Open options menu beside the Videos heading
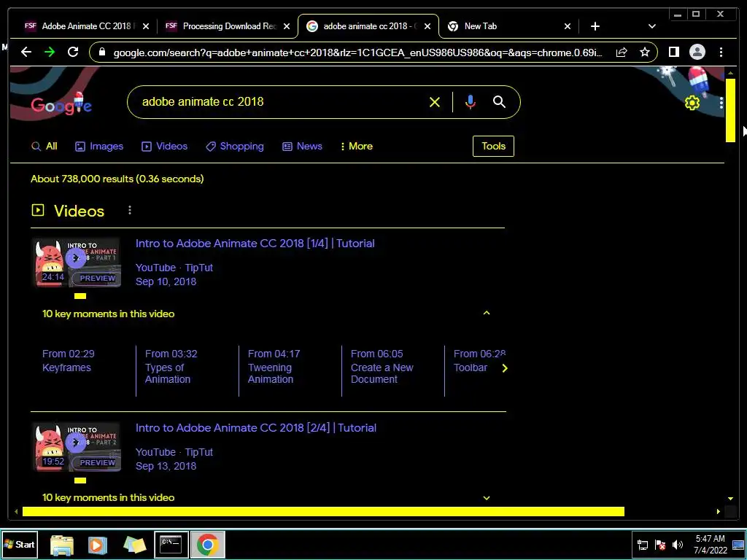The width and height of the screenshot is (747, 560). click(x=130, y=210)
